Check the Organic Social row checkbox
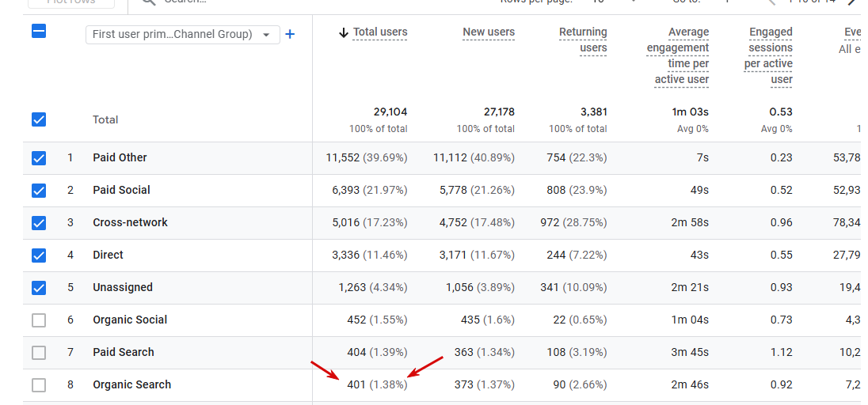This screenshot has width=868, height=405. pos(39,320)
